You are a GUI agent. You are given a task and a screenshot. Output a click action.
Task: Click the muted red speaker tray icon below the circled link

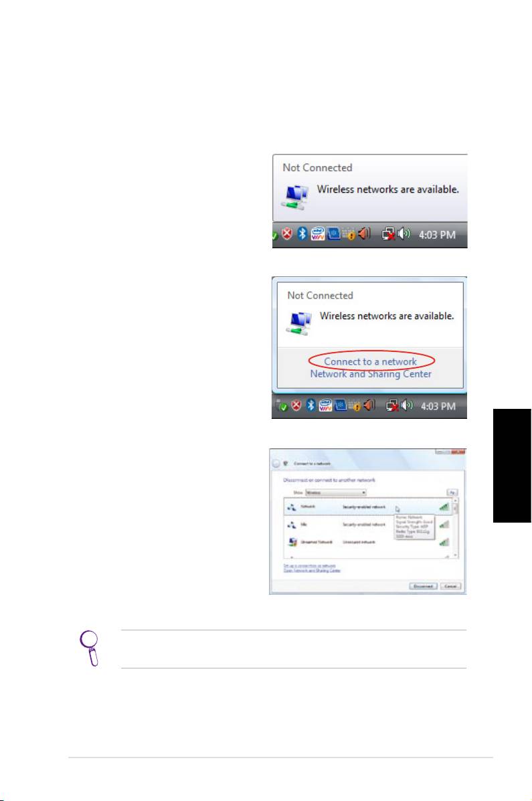click(x=370, y=406)
